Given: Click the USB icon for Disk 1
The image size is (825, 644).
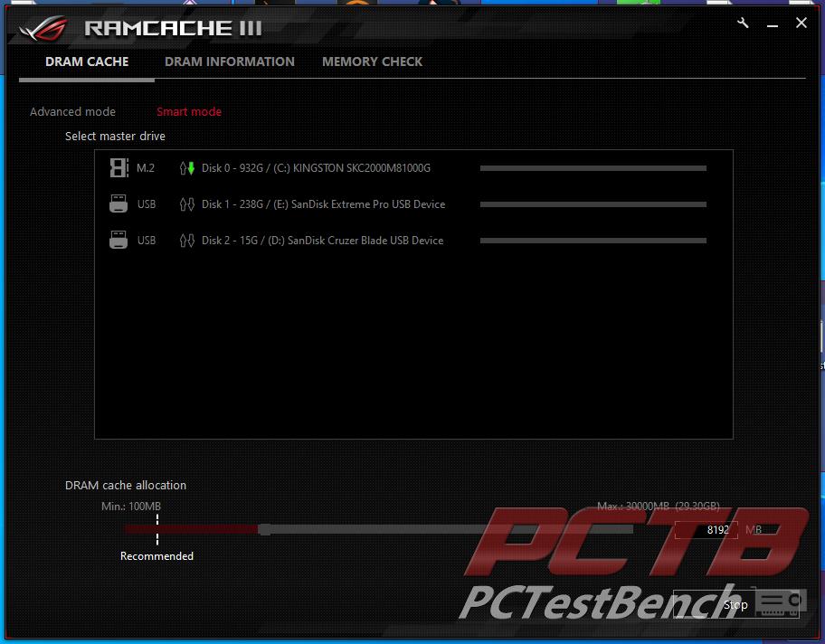Looking at the screenshot, I should pos(119,204).
